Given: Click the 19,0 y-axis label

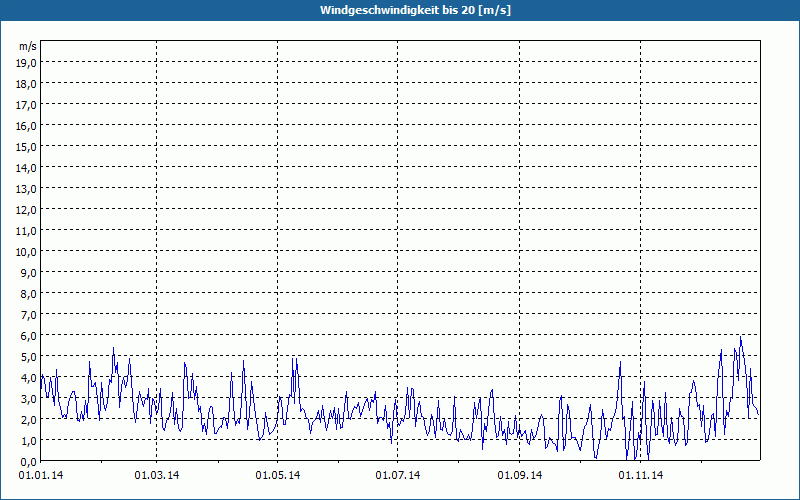Looking at the screenshot, I should pyautogui.click(x=27, y=63).
